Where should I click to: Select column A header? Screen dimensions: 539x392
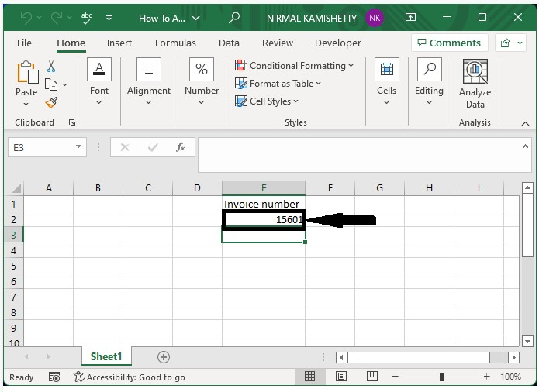coord(48,188)
